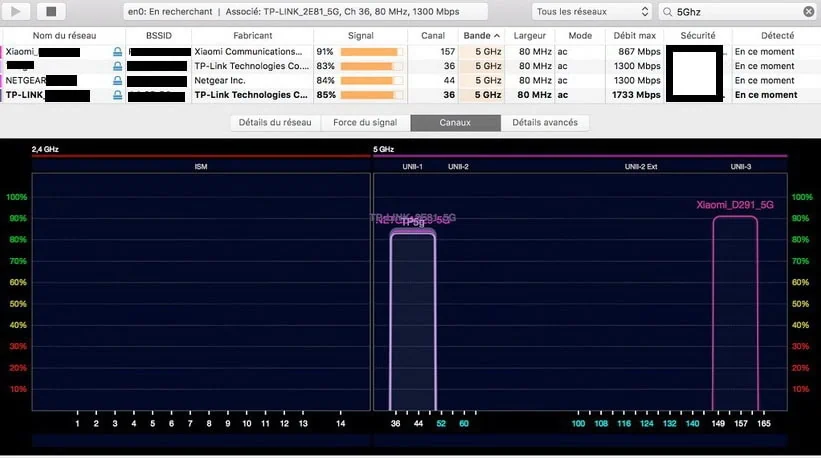Clear the 5Ghz search filter
This screenshot has height=458, width=821.
pyautogui.click(x=808, y=11)
